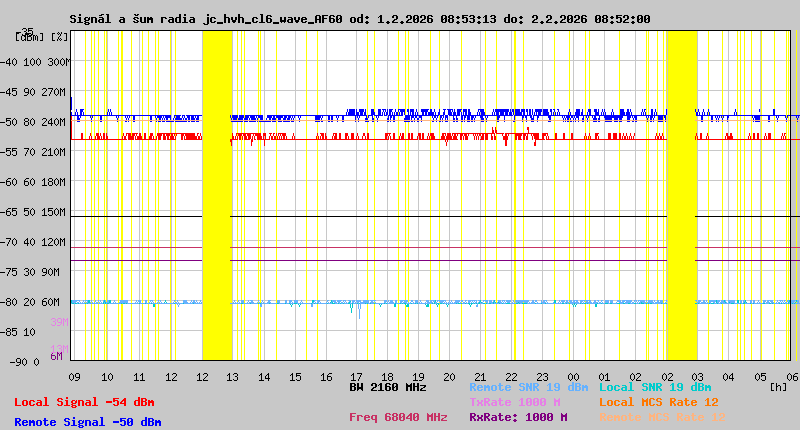Click the Remote Signal -50 dBm legend label
Viewport: 800px width, 430px height.
87,422
